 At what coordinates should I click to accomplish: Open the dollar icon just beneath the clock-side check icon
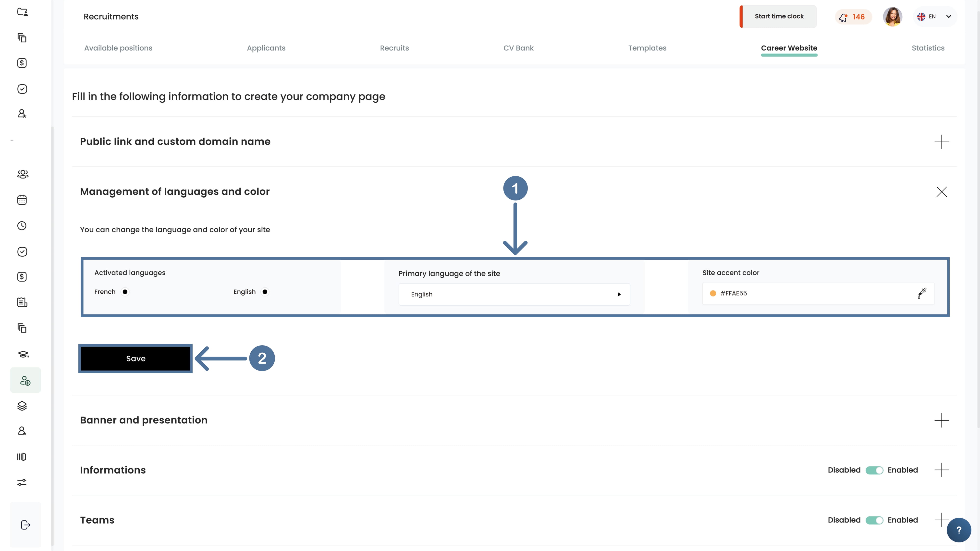(22, 277)
